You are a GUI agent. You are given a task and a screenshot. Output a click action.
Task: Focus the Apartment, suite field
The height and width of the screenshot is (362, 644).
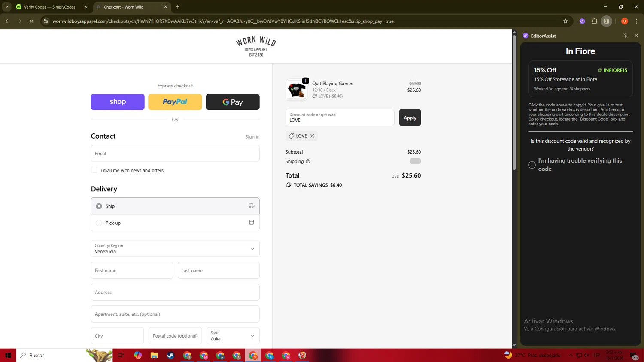coord(175,314)
